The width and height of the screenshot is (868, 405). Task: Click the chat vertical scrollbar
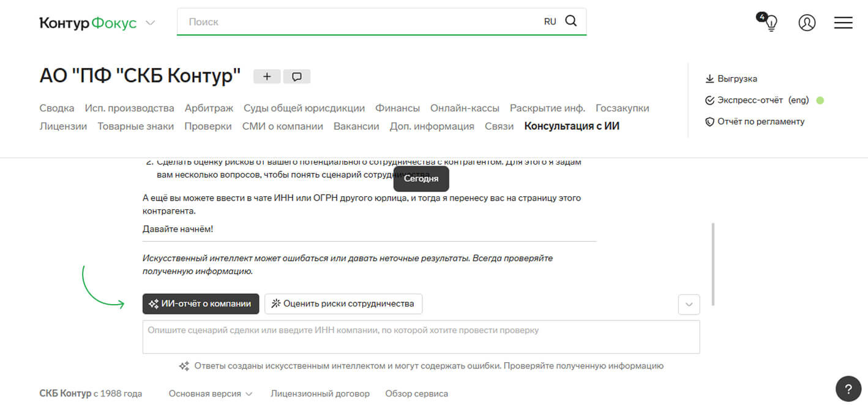tap(713, 264)
